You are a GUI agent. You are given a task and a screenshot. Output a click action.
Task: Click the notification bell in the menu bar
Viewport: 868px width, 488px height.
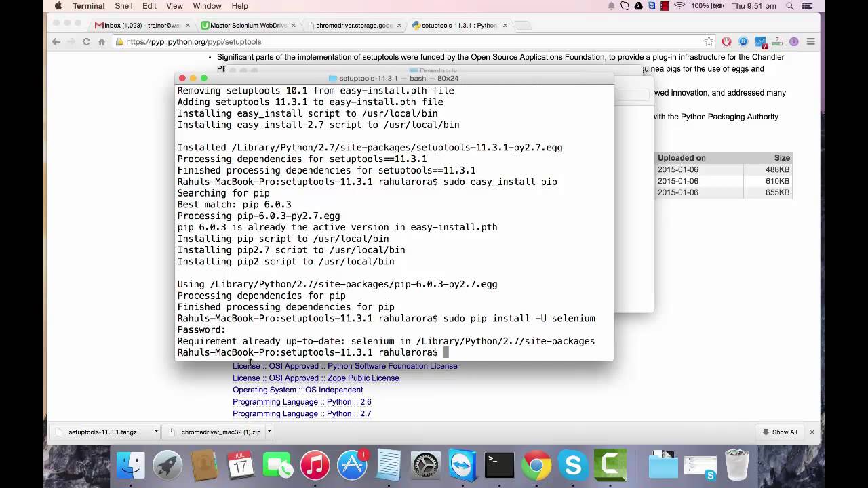(x=612, y=6)
